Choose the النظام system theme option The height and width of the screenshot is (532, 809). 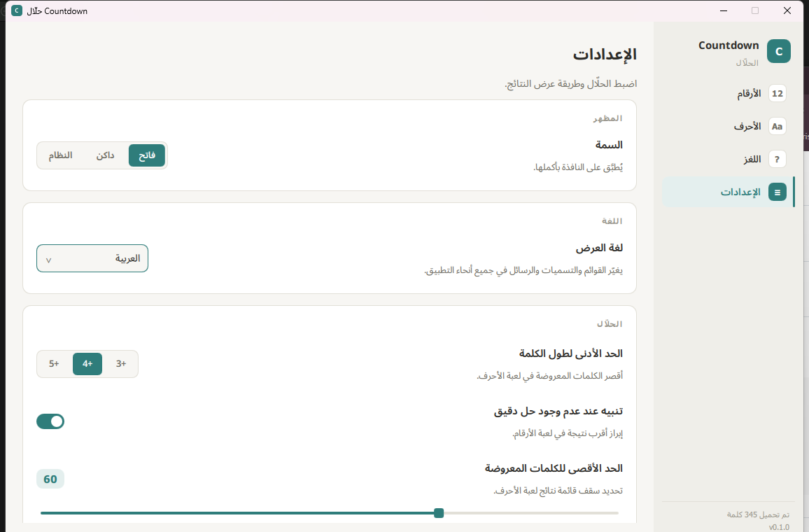(60, 155)
